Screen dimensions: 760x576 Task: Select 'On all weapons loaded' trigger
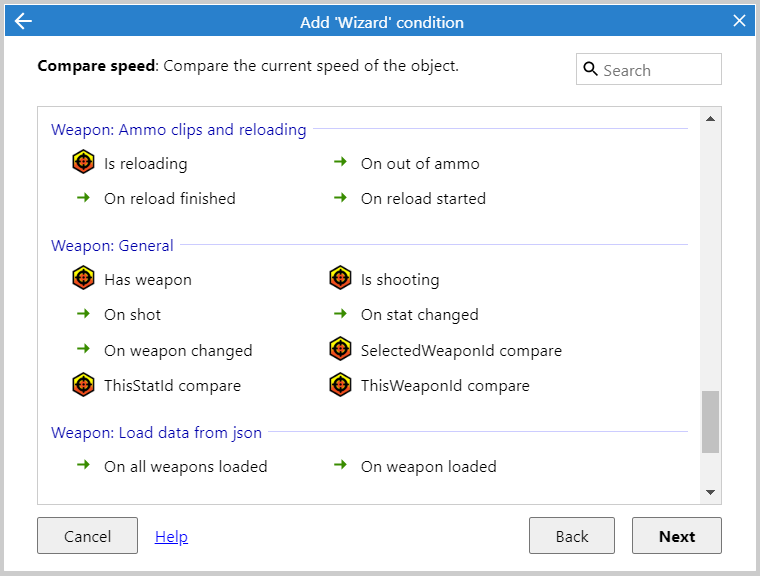click(185, 466)
